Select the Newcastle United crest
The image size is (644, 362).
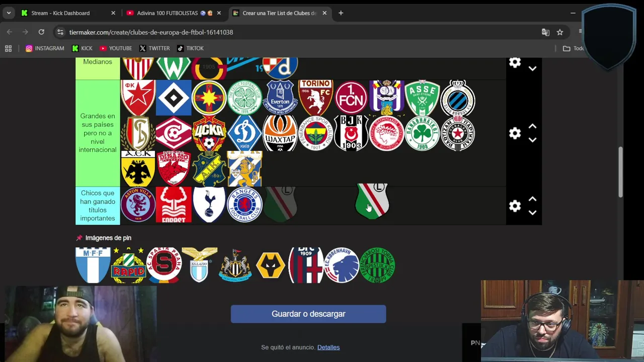click(235, 265)
